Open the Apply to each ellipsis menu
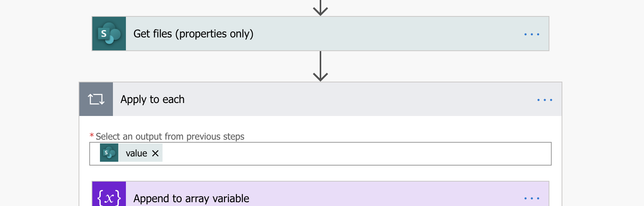Screen dimensions: 644x206 (545, 100)
